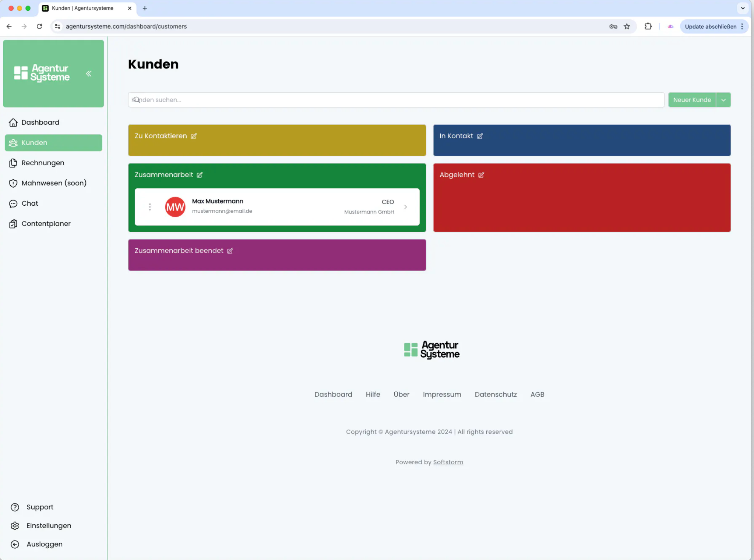Click the edit icon on Zu Kontaktieren header
This screenshot has width=754, height=560.
click(194, 136)
